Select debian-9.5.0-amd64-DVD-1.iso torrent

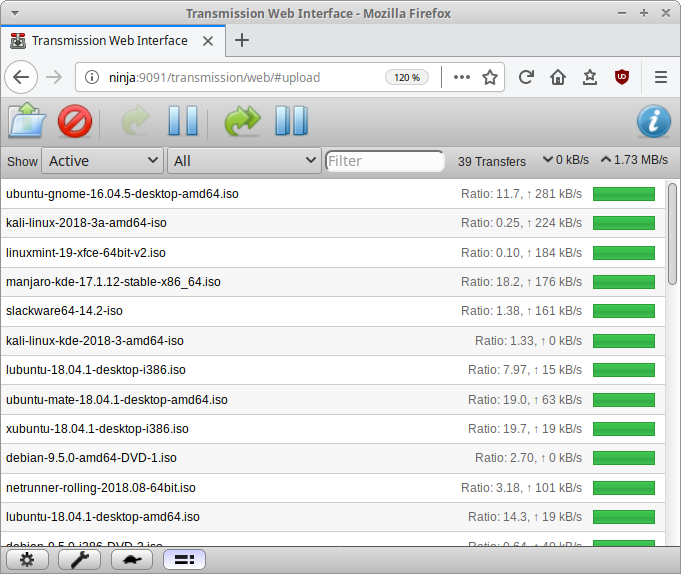pos(333,458)
